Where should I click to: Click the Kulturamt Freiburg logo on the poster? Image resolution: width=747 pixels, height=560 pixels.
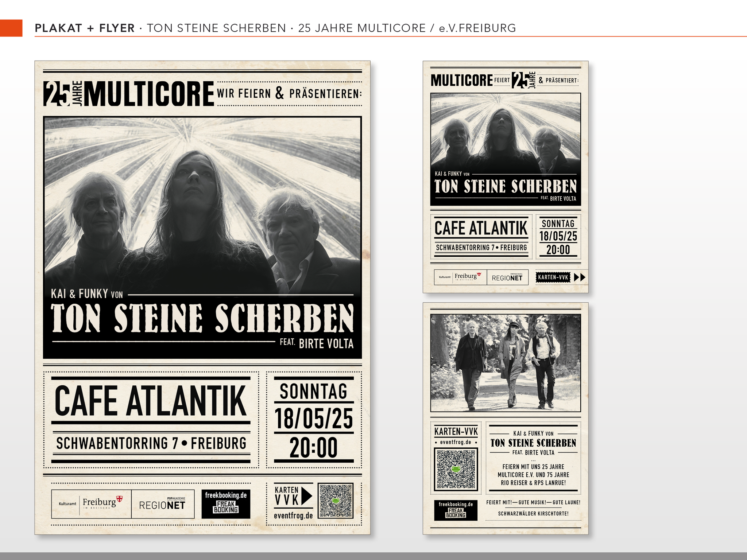[x=91, y=504]
